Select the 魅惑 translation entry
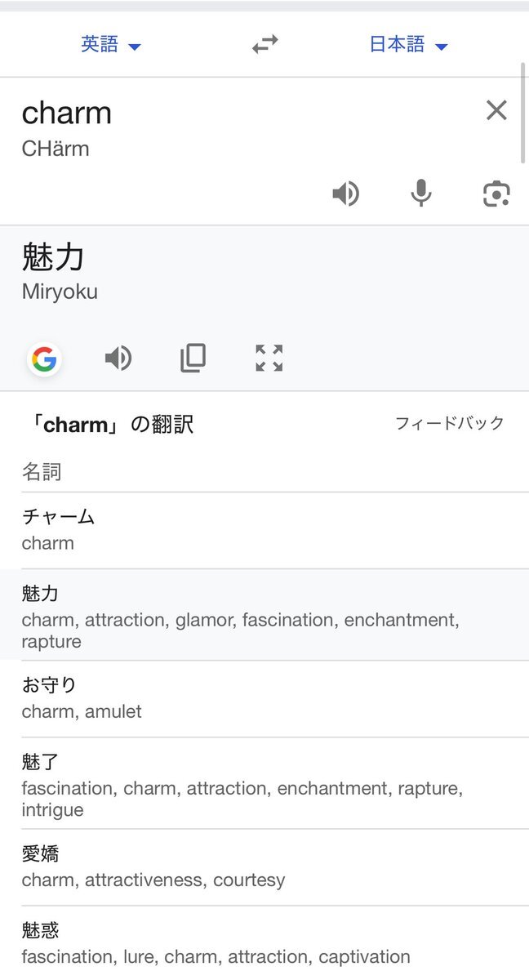This screenshot has width=529, height=980. [264, 943]
